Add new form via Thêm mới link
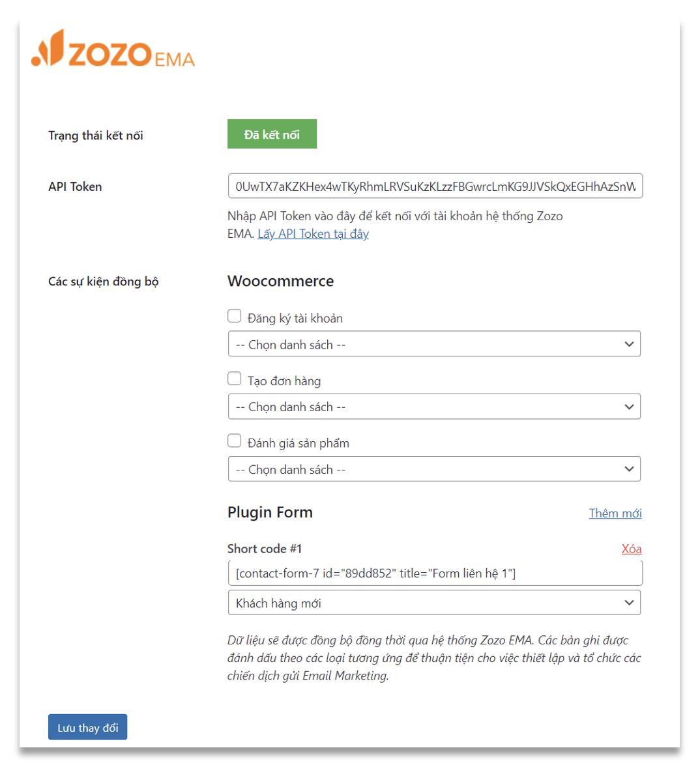 (615, 513)
